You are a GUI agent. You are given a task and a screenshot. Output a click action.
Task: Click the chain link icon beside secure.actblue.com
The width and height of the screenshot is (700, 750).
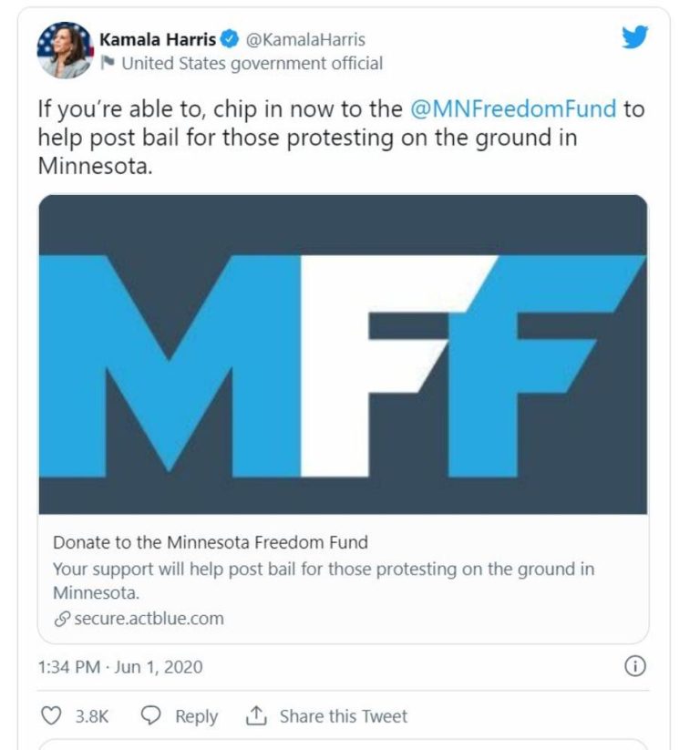point(62,619)
